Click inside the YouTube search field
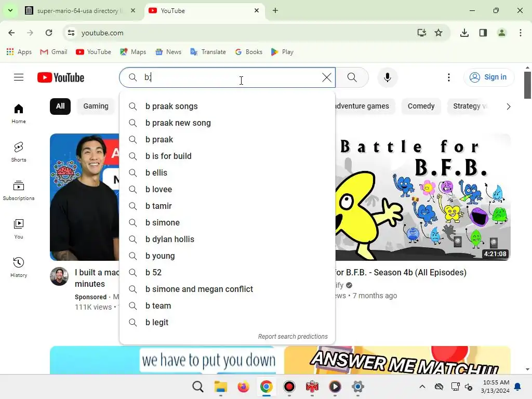Screen dimensions: 532x399 click(x=228, y=77)
